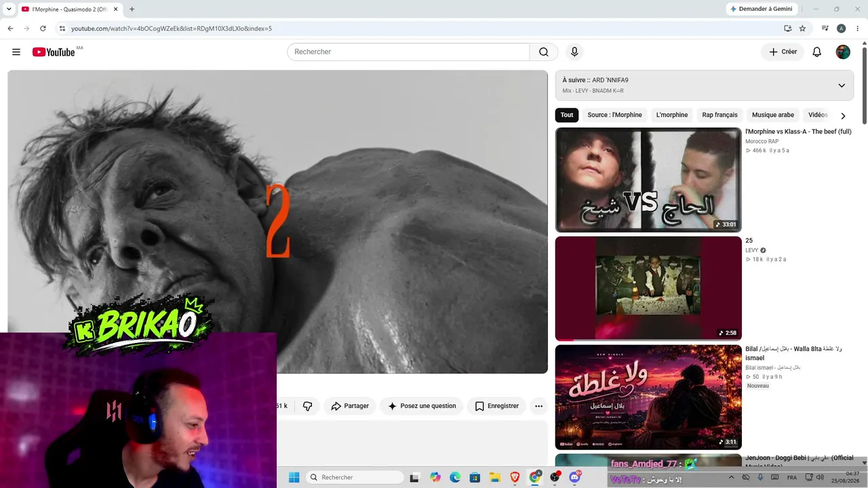Open the YouTube account avatar menu

click(x=843, y=52)
